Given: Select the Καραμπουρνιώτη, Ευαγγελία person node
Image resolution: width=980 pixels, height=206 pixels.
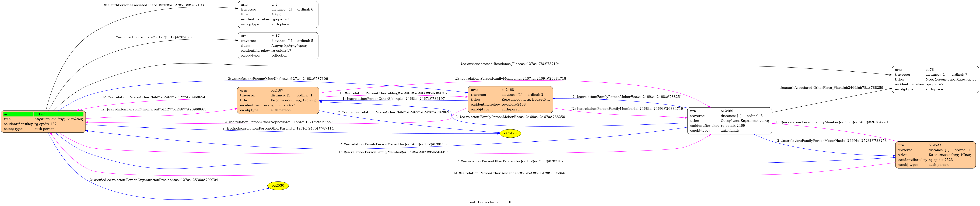Looking at the screenshot, I should [x=510, y=99].
